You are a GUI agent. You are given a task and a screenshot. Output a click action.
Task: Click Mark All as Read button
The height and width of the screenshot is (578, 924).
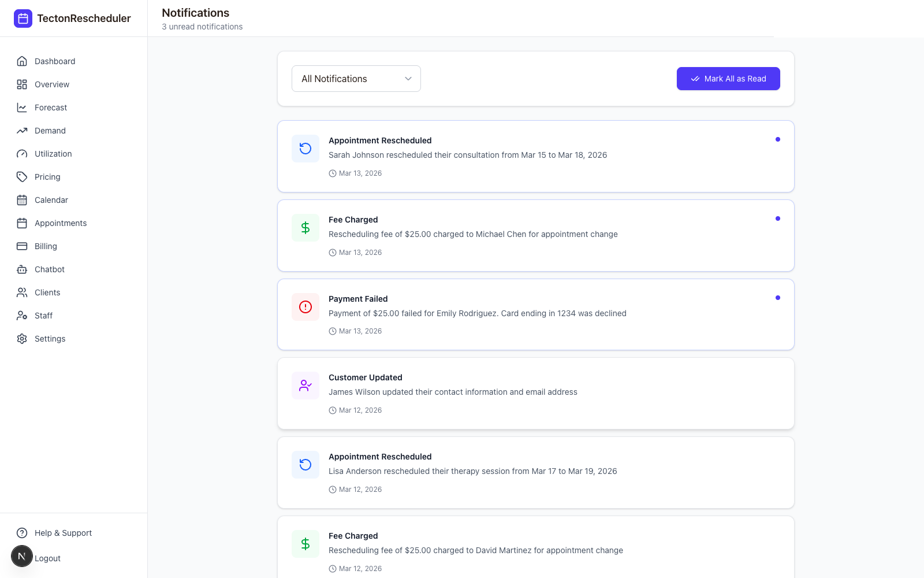(728, 79)
